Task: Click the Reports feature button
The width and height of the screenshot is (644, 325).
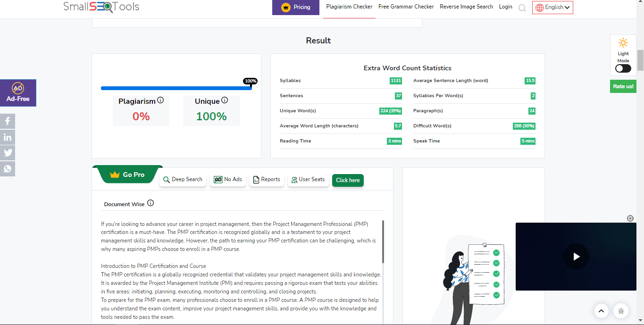Action: click(267, 180)
